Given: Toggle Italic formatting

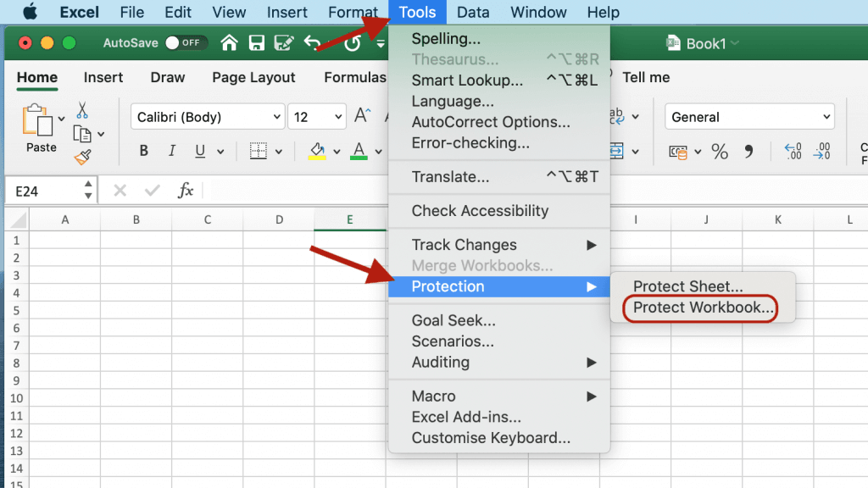Looking at the screenshot, I should click(x=172, y=152).
